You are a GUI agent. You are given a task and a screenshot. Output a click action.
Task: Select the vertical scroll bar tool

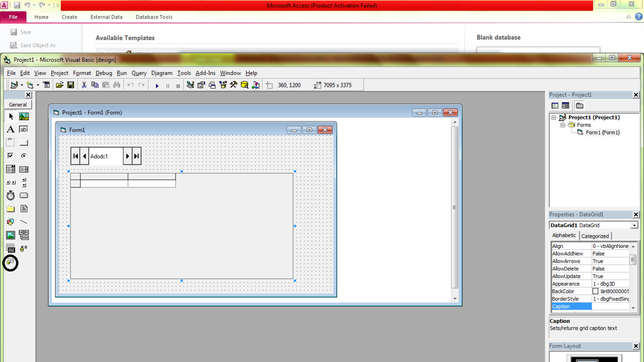(x=24, y=182)
